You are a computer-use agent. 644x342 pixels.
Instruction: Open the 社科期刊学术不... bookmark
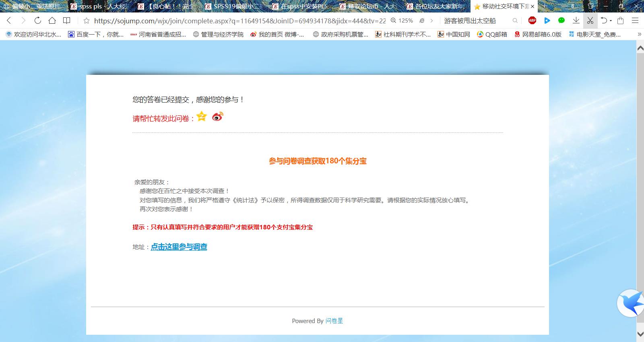[403, 35]
